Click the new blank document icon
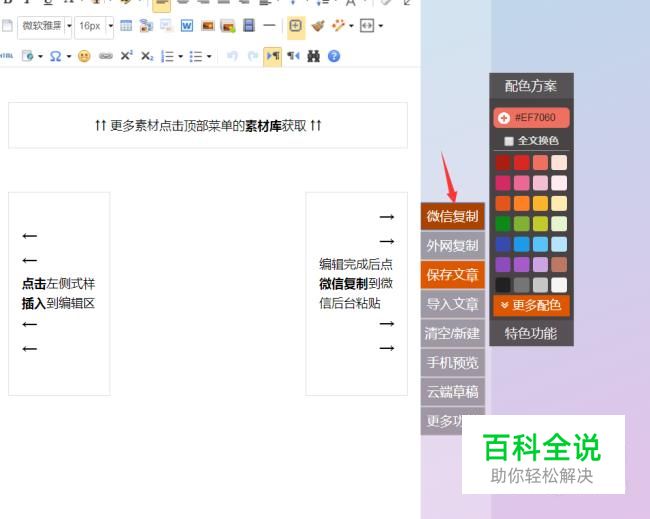The image size is (650, 519). coord(7,26)
